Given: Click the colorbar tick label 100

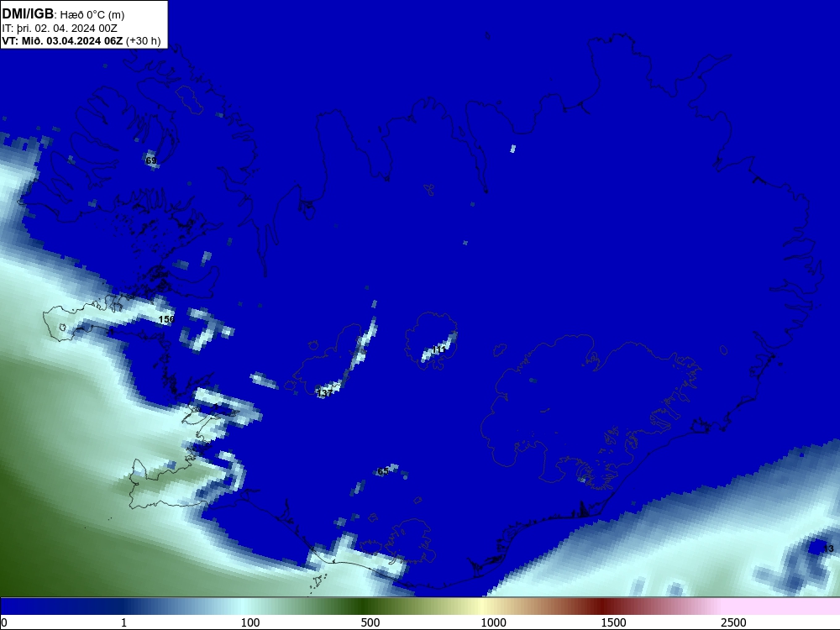Looking at the screenshot, I should point(250,622).
